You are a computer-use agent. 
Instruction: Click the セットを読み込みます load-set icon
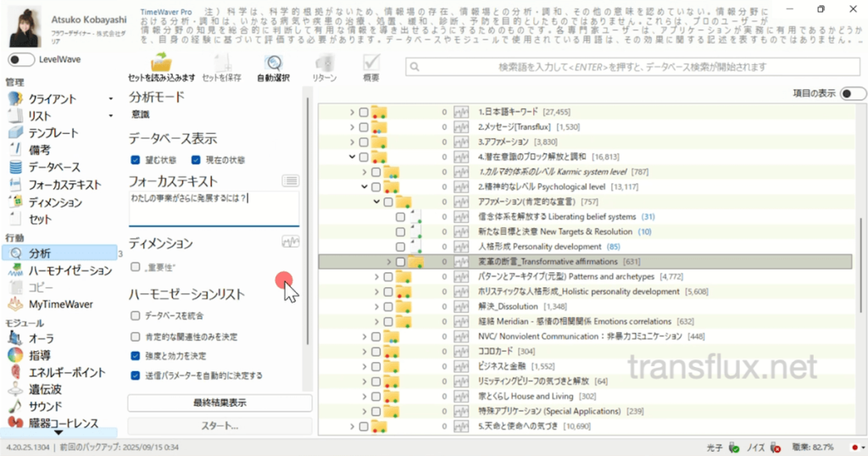click(161, 63)
